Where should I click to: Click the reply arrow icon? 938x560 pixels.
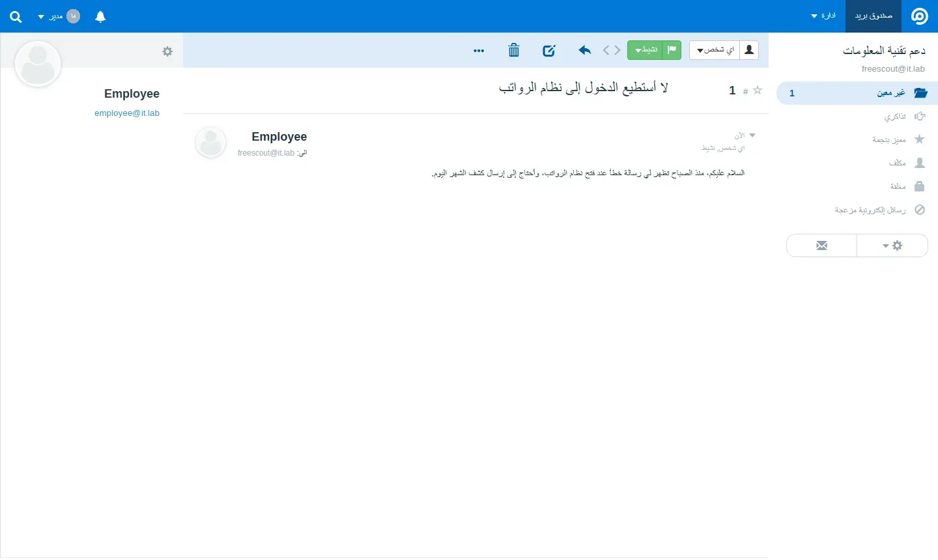tap(585, 50)
